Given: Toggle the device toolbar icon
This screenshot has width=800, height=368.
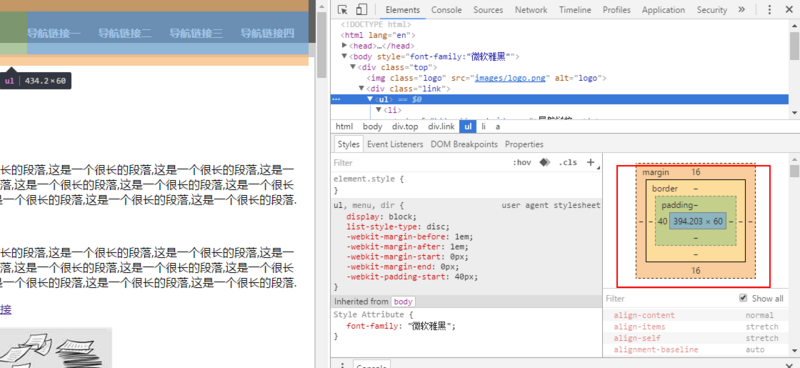Looking at the screenshot, I should point(361,10).
